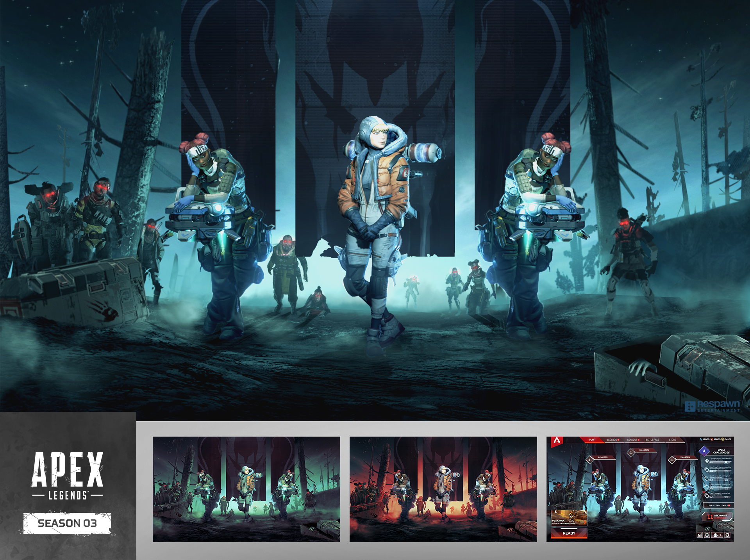Open friends list icon showing 7

click(717, 535)
